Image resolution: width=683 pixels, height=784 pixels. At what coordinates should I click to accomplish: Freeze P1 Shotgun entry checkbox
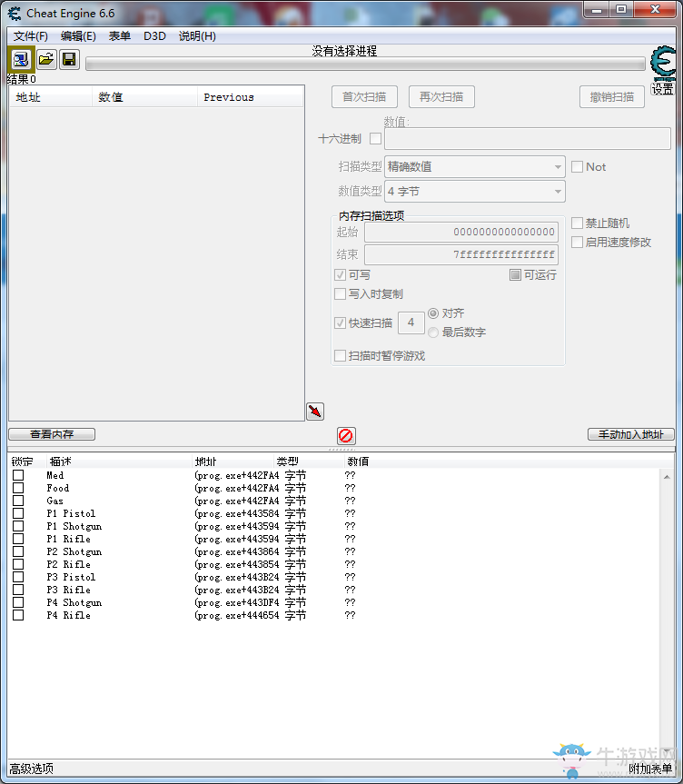tap(18, 526)
